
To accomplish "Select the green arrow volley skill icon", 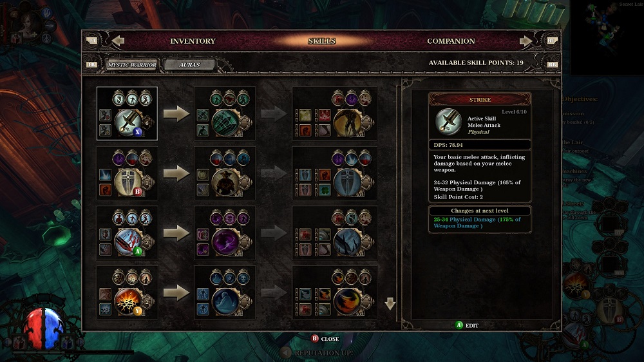I will (x=226, y=122).
